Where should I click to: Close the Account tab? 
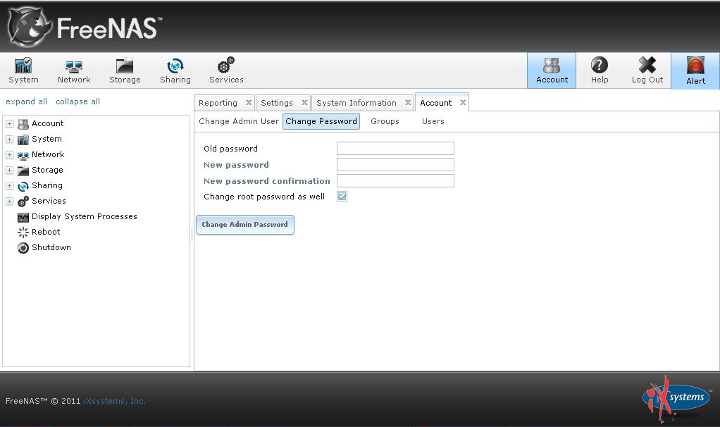pos(463,102)
